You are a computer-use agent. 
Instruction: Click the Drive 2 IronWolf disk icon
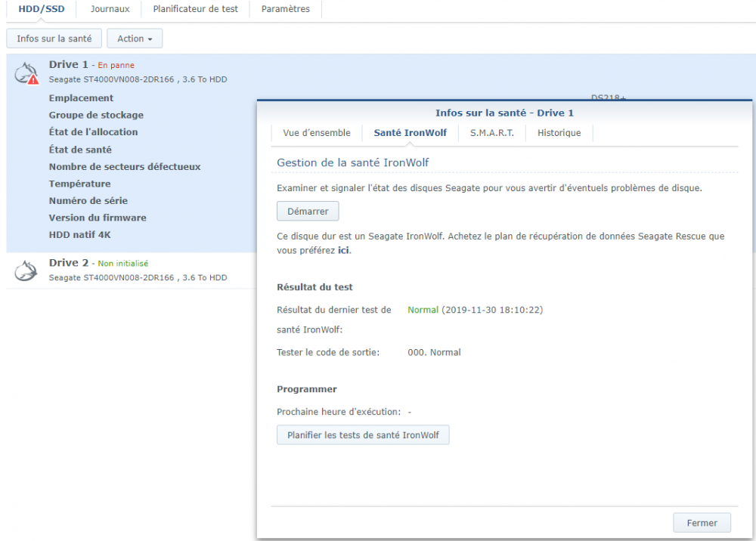[26, 270]
